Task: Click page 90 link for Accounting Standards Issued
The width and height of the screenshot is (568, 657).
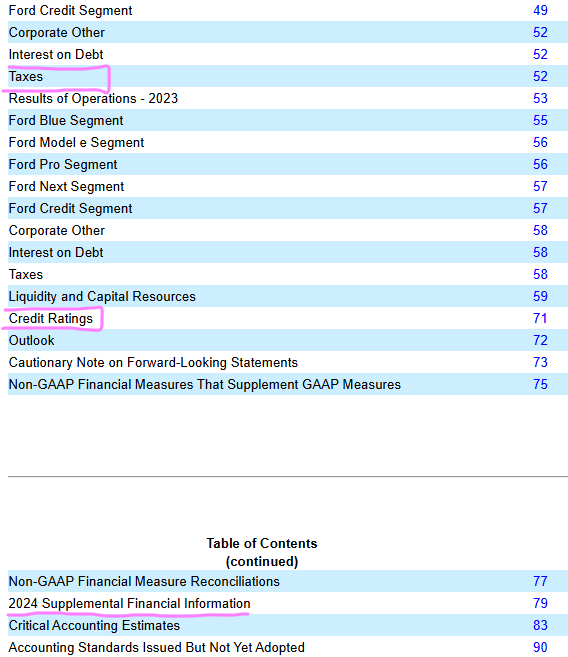Action: click(x=540, y=647)
